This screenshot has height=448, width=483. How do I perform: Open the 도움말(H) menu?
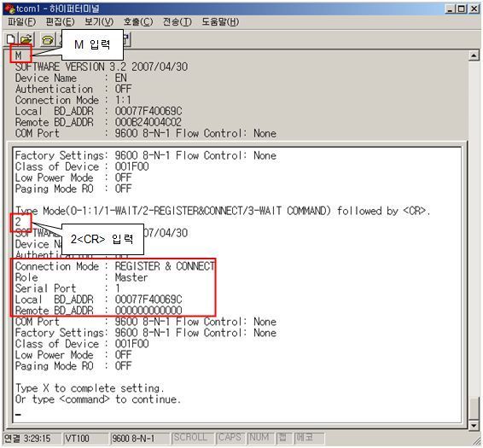click(220, 22)
